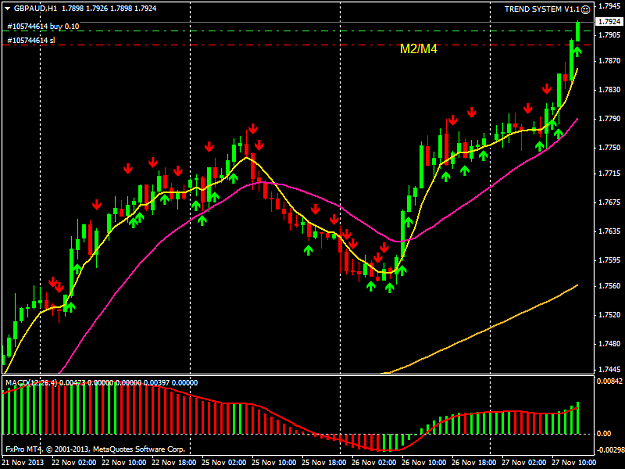The height and width of the screenshot is (469, 625).
Task: Click price scale value 1.7480
Action: (609, 343)
